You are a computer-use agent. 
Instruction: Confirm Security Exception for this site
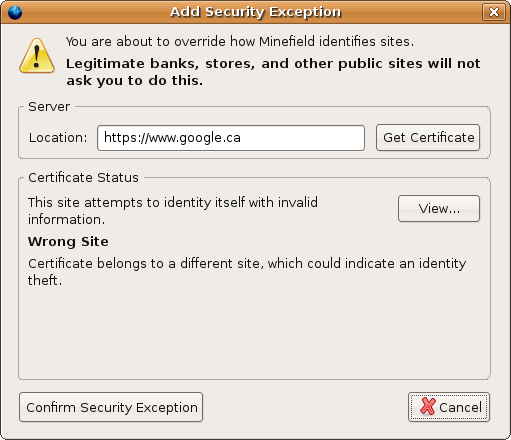(111, 407)
